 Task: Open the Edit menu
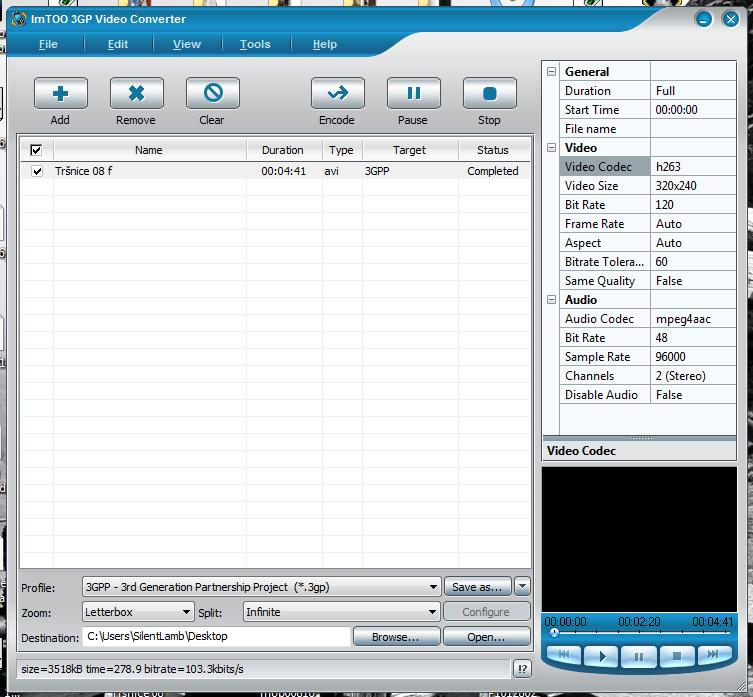coord(118,44)
